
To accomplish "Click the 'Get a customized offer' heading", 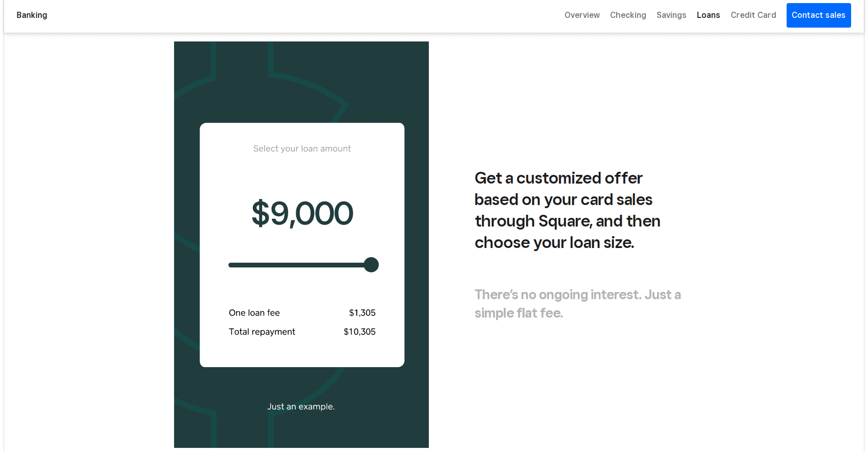I will point(567,210).
